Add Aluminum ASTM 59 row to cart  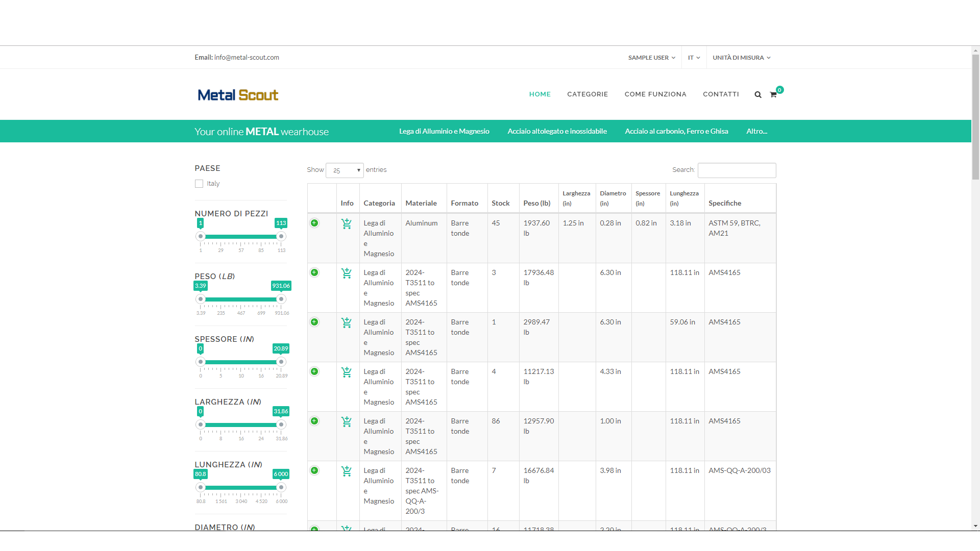pos(347,223)
